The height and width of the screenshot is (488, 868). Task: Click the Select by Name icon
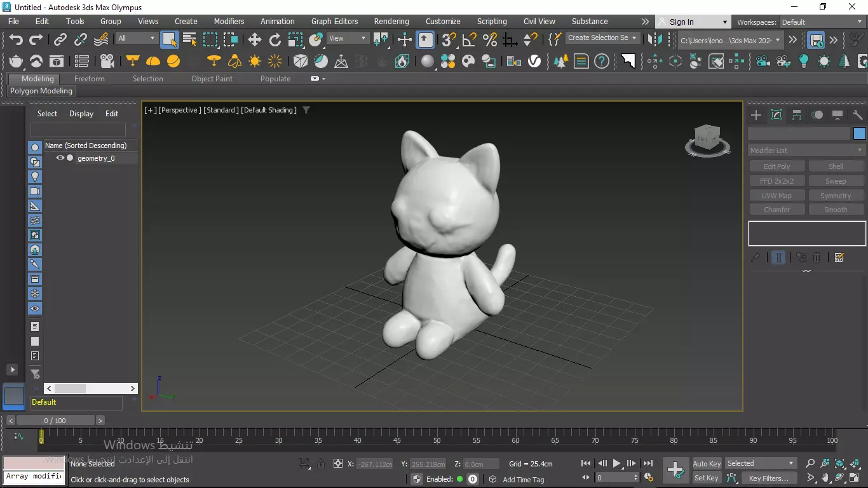click(190, 39)
